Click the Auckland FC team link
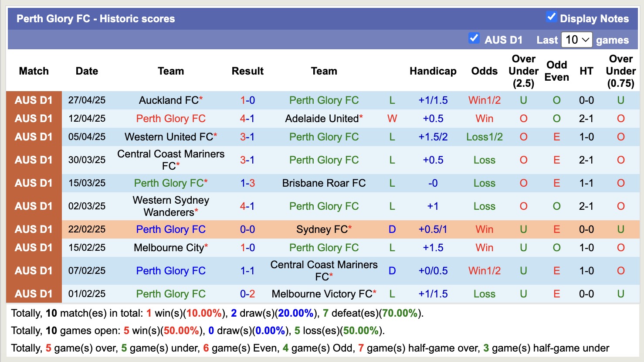The image size is (644, 362). [x=168, y=100]
